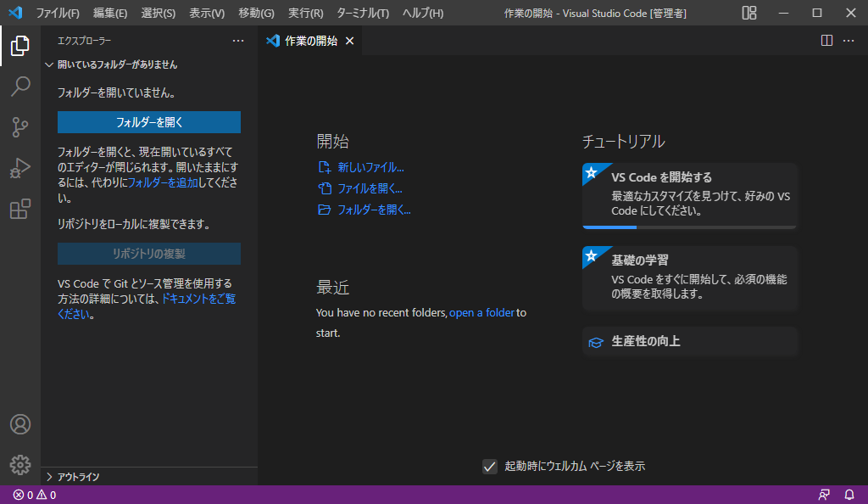Screen dimensions: 868x504
Task: Open the editor more actions ellipsis
Action: [x=849, y=41]
